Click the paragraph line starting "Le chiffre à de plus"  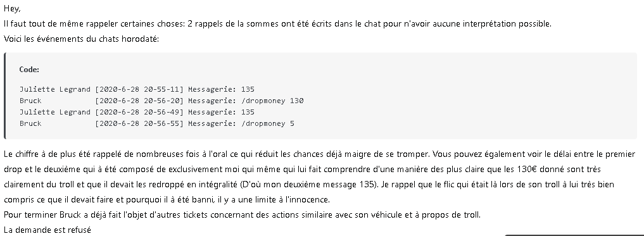click(320, 154)
